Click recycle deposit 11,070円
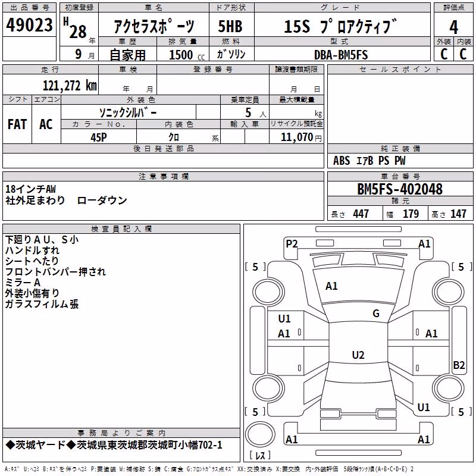Image resolution: width=476 pixels, height=476 pixels. (x=301, y=137)
